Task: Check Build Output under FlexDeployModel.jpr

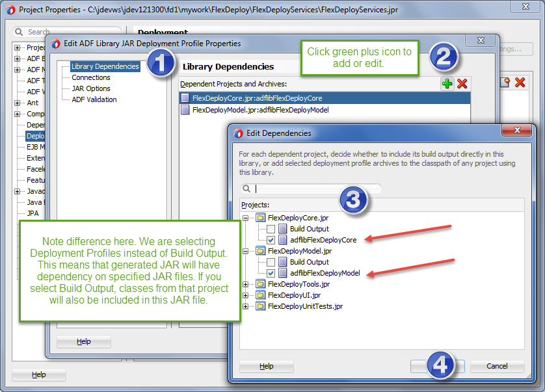Action: click(x=271, y=262)
